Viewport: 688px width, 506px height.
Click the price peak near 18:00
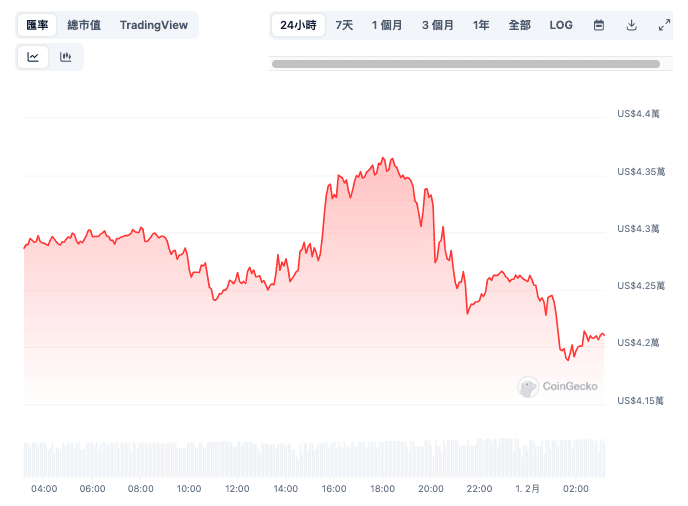click(383, 158)
